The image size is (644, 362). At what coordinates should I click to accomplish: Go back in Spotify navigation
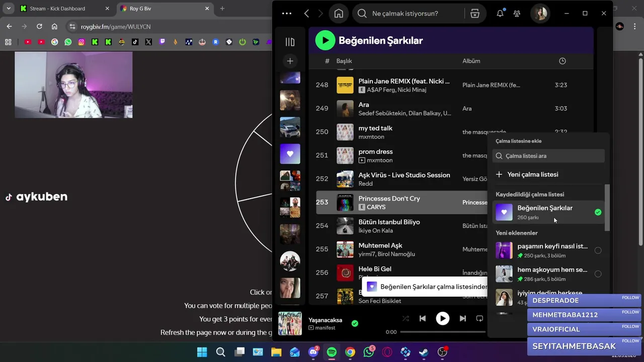pos(306,14)
